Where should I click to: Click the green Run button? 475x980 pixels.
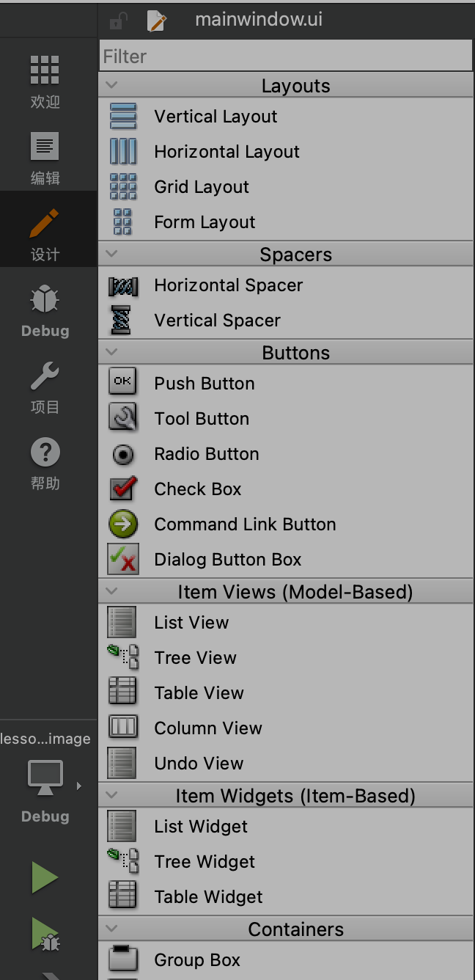(45, 878)
